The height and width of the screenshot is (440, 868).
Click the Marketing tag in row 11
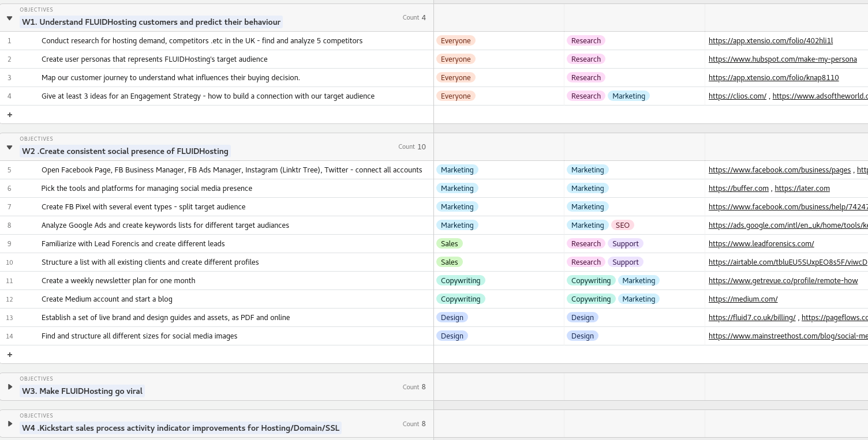pyautogui.click(x=639, y=280)
